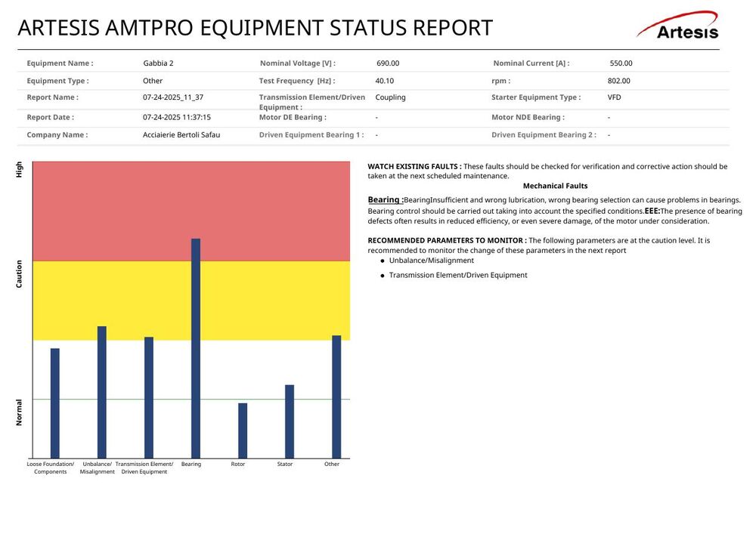Click the 'Driven Equipment Bearing 1 :' label

(311, 135)
